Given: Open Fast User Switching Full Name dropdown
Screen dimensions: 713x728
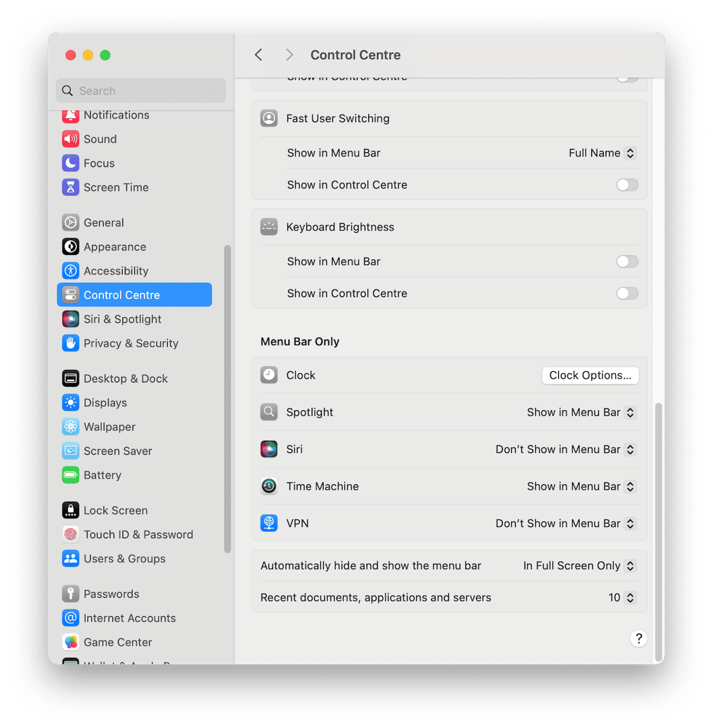Looking at the screenshot, I should click(x=602, y=153).
